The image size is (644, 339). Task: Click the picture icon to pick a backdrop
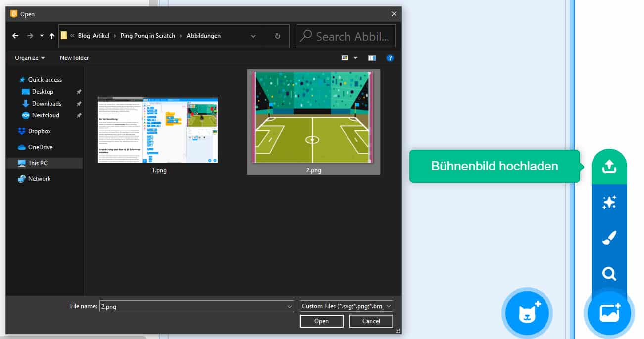point(609,313)
